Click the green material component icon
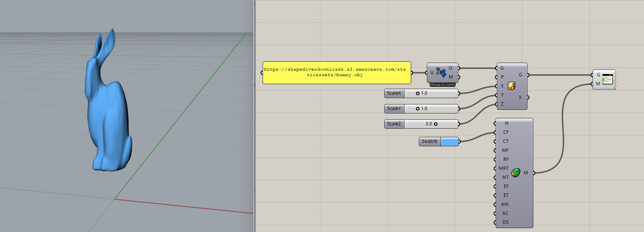 click(516, 173)
